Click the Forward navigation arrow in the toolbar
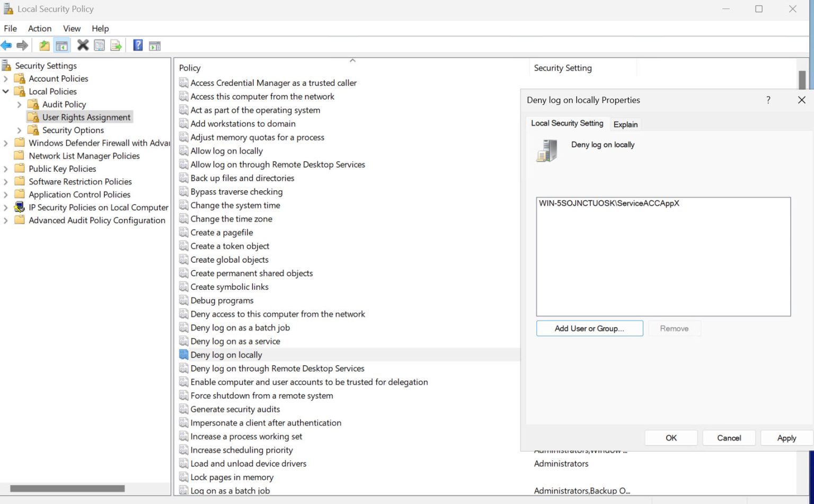 click(22, 45)
